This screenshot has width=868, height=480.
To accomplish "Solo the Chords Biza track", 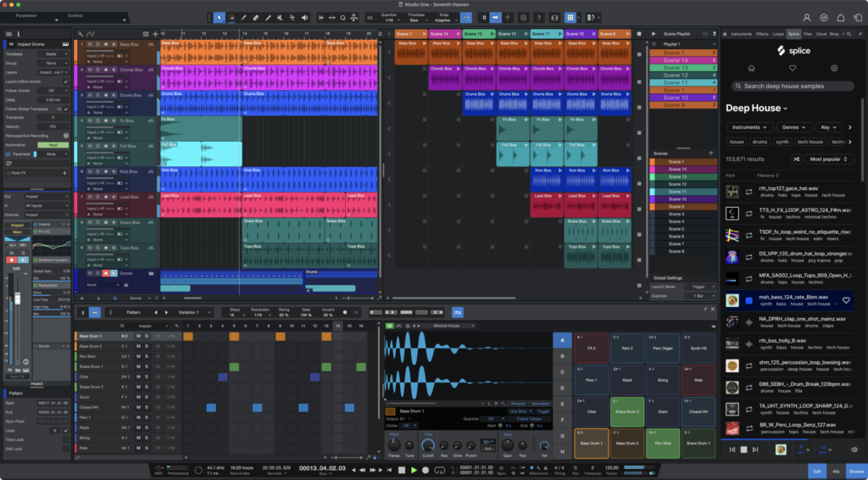I will (x=97, y=70).
